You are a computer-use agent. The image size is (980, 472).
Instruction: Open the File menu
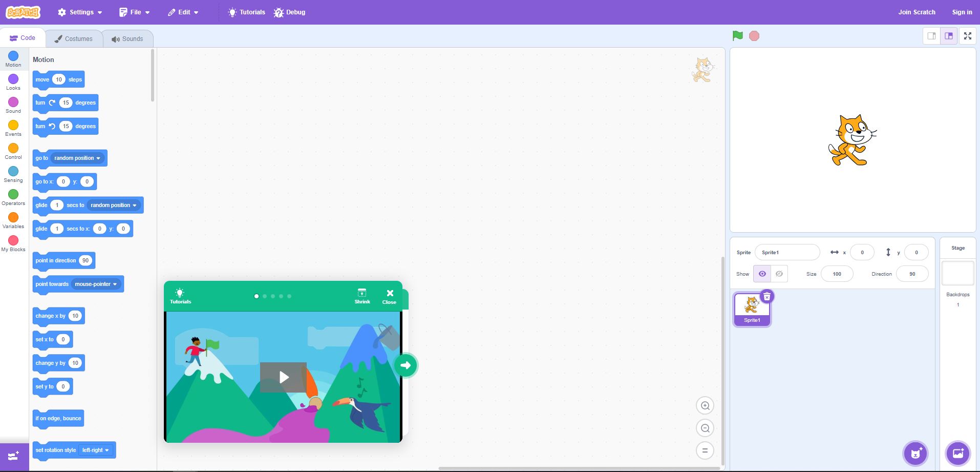click(134, 12)
